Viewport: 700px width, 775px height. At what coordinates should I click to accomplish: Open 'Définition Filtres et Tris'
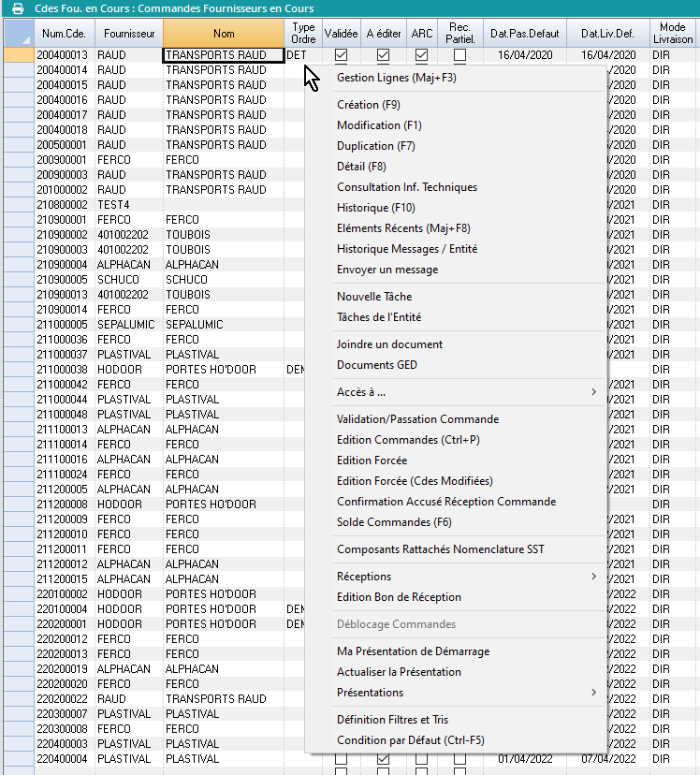point(392,720)
